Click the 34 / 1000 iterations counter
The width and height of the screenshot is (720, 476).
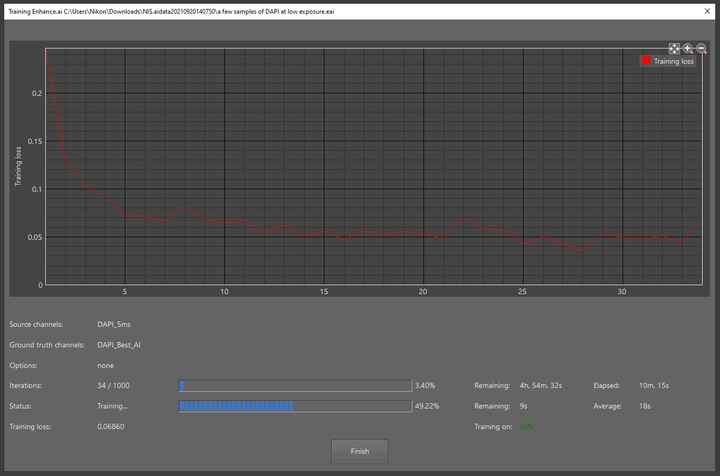pos(113,385)
